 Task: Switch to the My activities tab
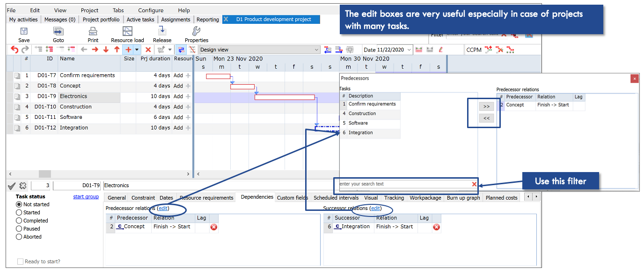pyautogui.click(x=23, y=20)
